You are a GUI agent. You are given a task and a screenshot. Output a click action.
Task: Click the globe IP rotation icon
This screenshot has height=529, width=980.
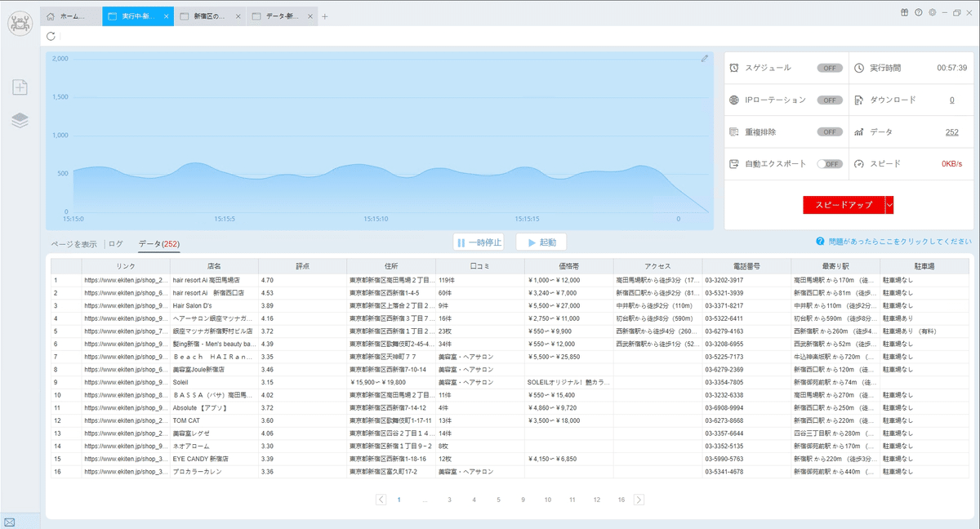[734, 100]
